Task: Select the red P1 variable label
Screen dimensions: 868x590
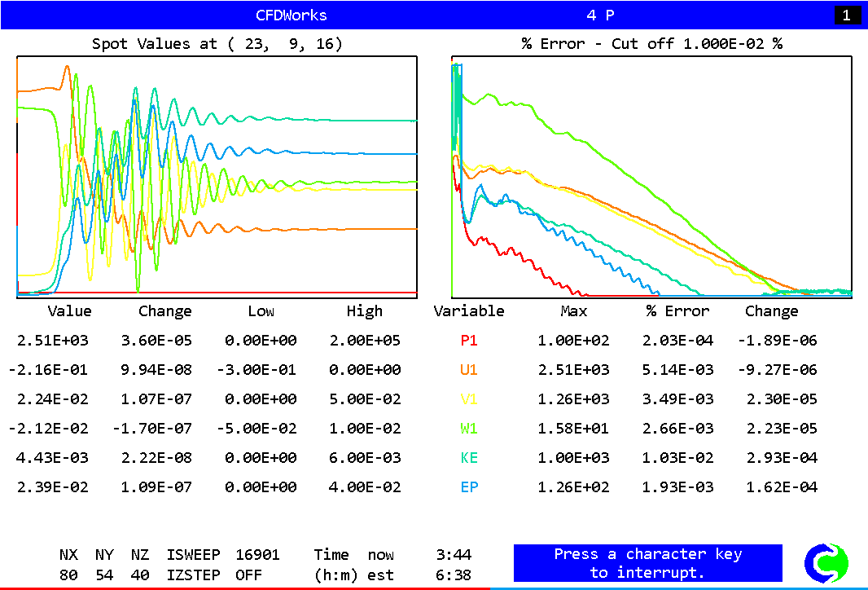Action: [469, 341]
